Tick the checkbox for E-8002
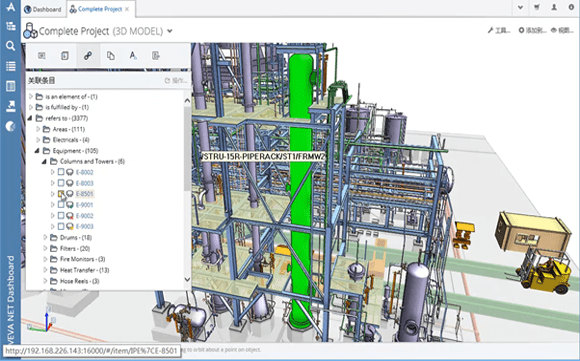This screenshot has height=361, width=580. click(x=61, y=172)
